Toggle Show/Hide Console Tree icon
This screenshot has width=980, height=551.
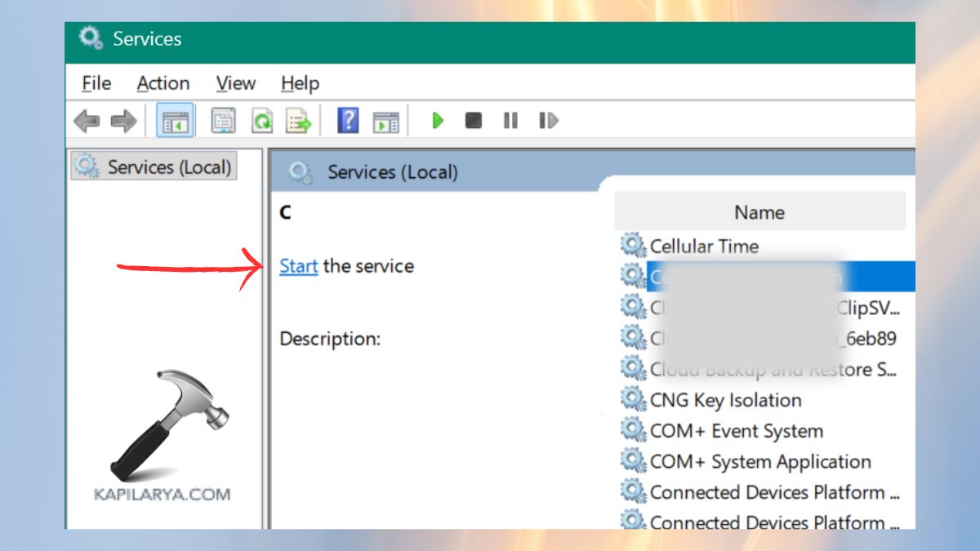[x=175, y=122]
